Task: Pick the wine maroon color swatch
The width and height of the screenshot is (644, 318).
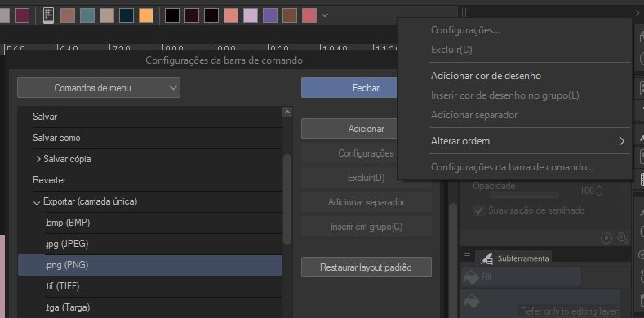Action: [22, 15]
